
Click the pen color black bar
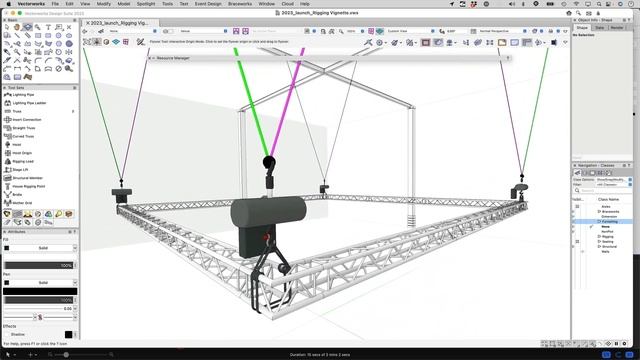pos(40,291)
